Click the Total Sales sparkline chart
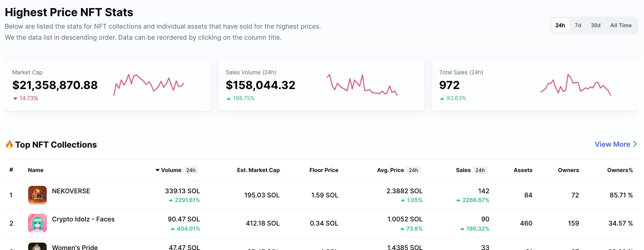Image resolution: width=644 pixels, height=250 pixels. coord(575,85)
